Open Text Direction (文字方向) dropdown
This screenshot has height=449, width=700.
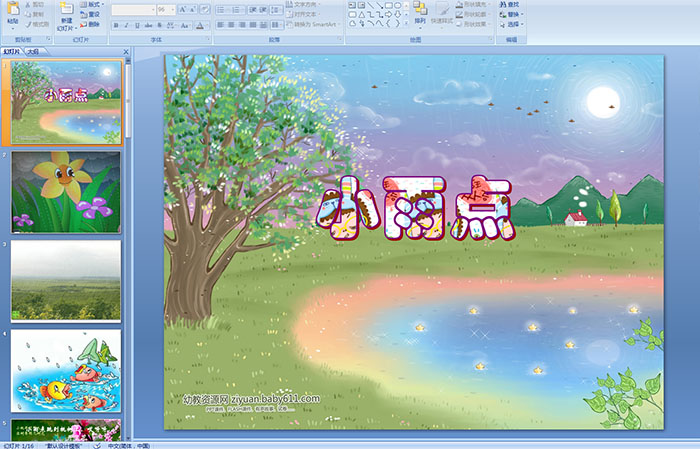tap(303, 4)
